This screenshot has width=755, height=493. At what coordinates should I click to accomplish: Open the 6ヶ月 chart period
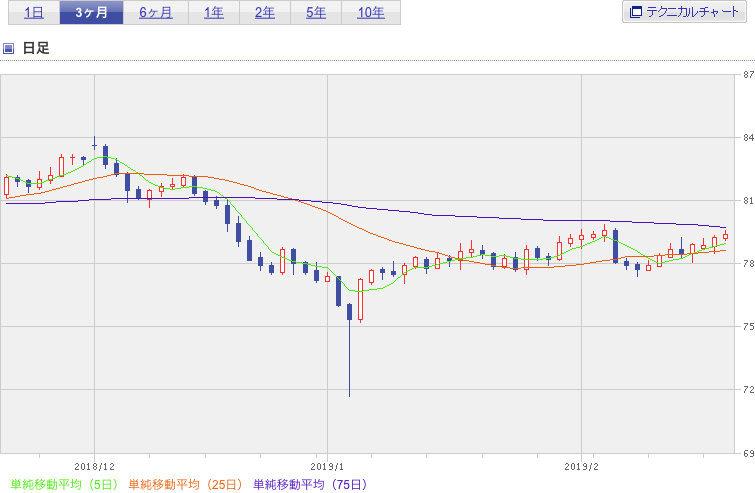156,13
